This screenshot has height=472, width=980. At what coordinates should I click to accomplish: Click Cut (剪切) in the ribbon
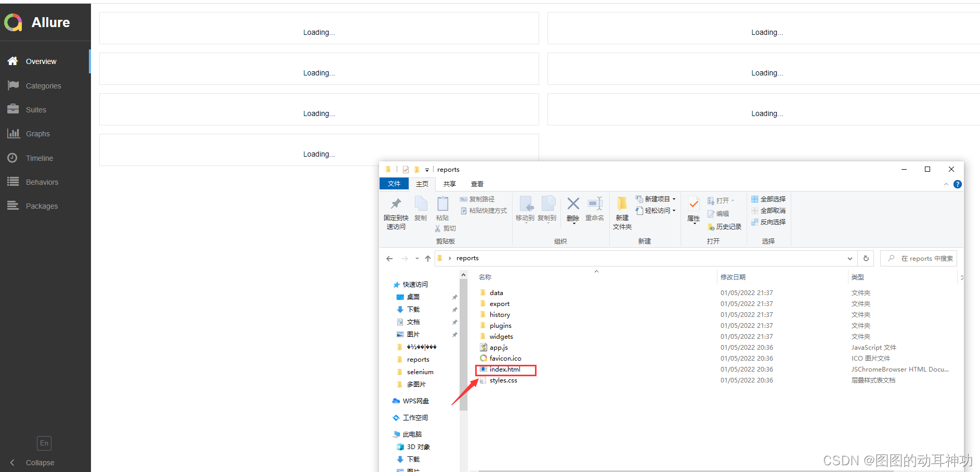coord(446,228)
